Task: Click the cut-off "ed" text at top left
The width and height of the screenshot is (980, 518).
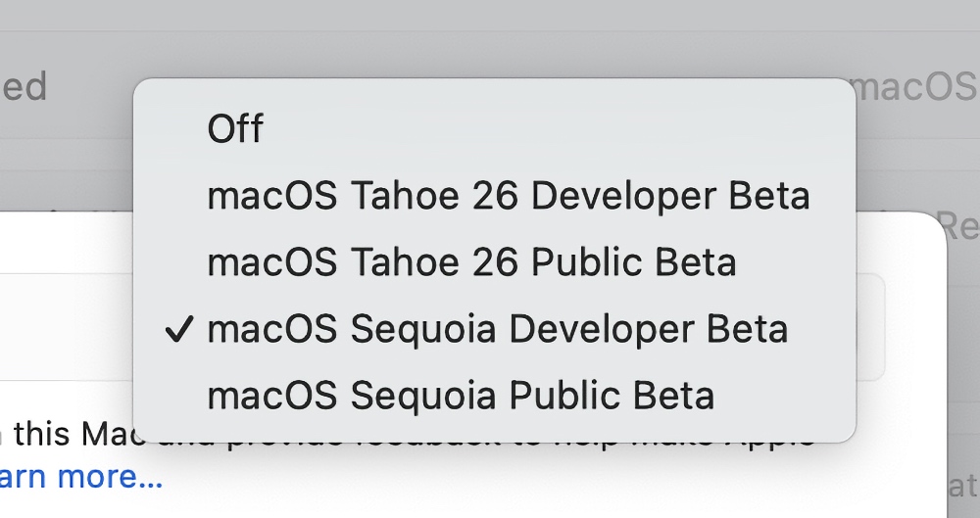Action: (x=24, y=88)
